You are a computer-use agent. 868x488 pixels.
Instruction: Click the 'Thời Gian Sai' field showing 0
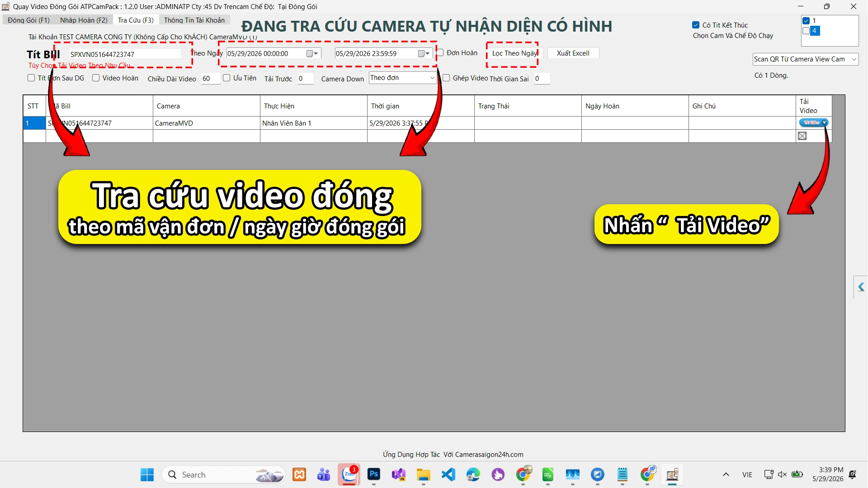click(542, 78)
